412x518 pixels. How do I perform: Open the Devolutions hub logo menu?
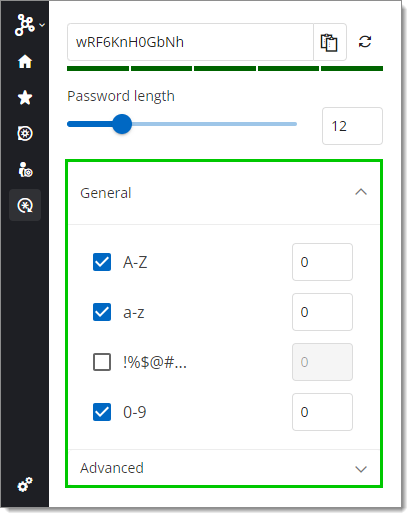coord(25,25)
